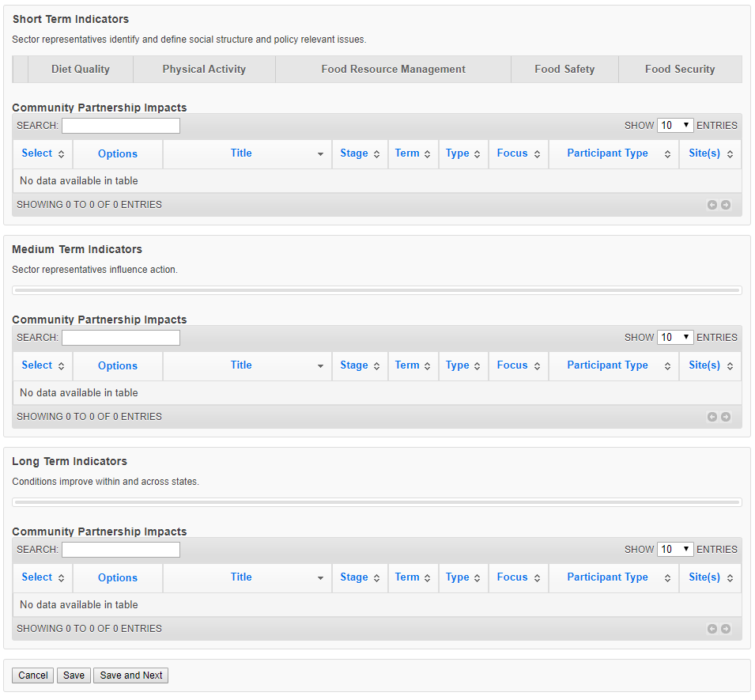Click the Save and Next button
Viewport: 755px width, 700px height.
coord(131,675)
